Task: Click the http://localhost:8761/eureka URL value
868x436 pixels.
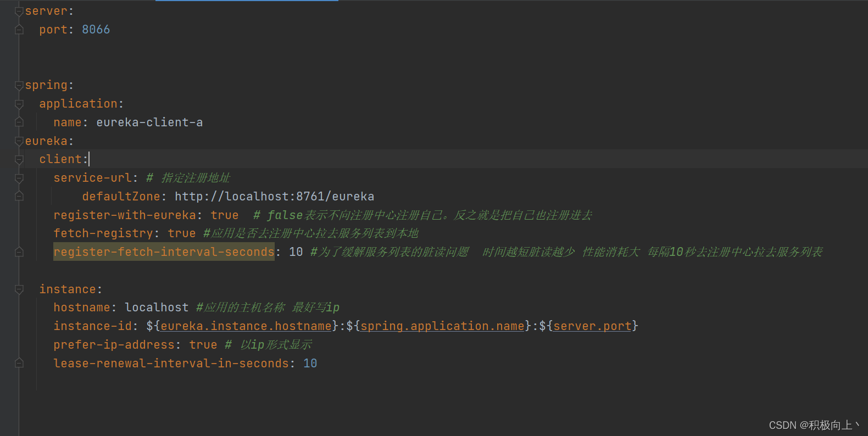Action: click(x=275, y=197)
